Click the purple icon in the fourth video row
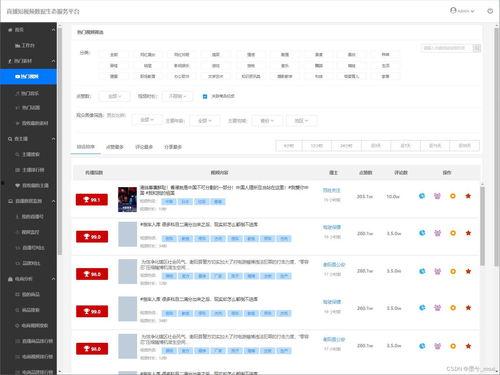This screenshot has height=375, width=500. pyautogui.click(x=437, y=308)
